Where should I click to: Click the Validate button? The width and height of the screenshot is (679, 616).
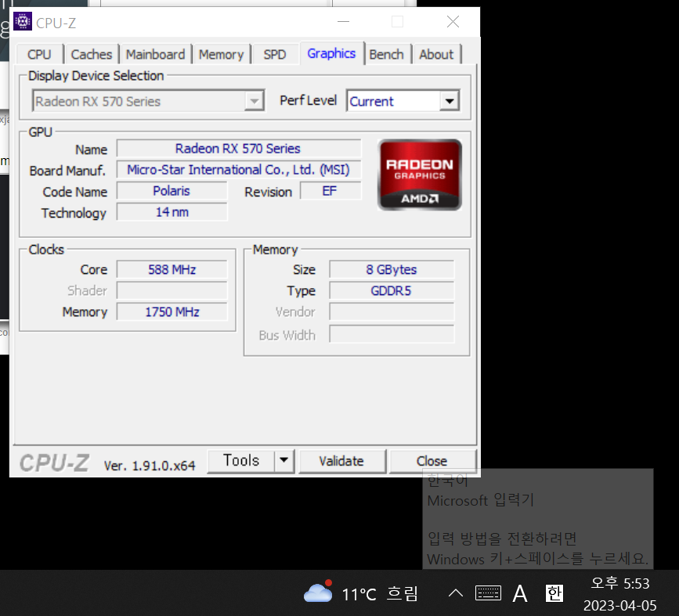click(341, 461)
